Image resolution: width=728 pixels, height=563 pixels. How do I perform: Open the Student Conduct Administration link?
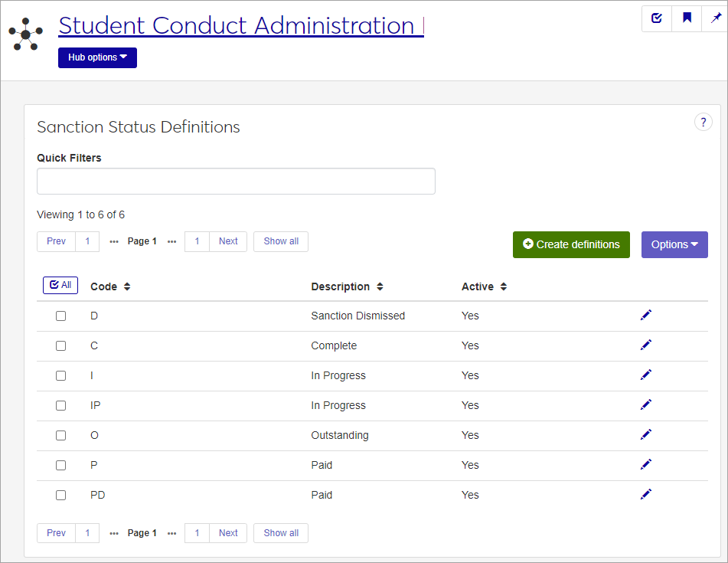(240, 25)
